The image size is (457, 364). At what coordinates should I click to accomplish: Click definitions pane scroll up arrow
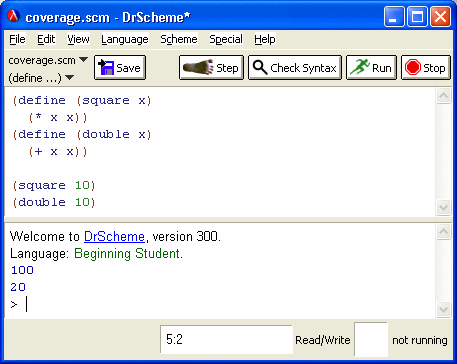click(443, 96)
